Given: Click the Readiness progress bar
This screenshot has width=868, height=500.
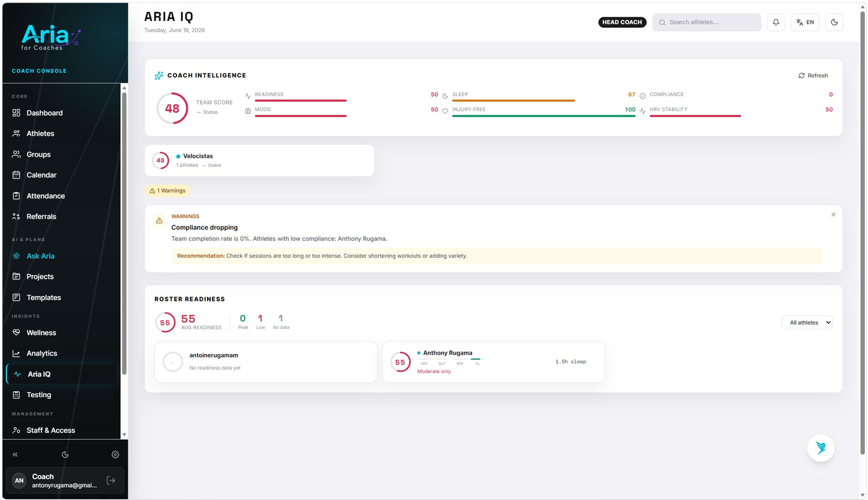Looking at the screenshot, I should pyautogui.click(x=301, y=100).
